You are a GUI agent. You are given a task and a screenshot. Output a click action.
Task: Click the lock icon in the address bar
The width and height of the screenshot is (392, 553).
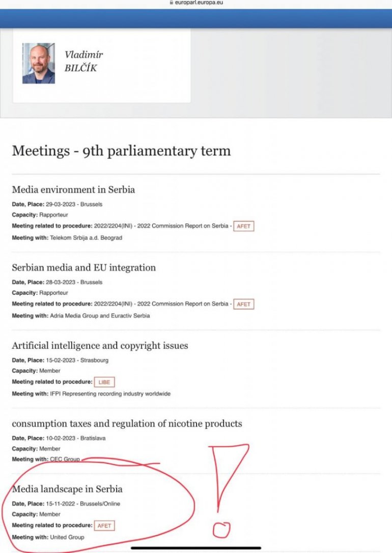tap(171, 3)
